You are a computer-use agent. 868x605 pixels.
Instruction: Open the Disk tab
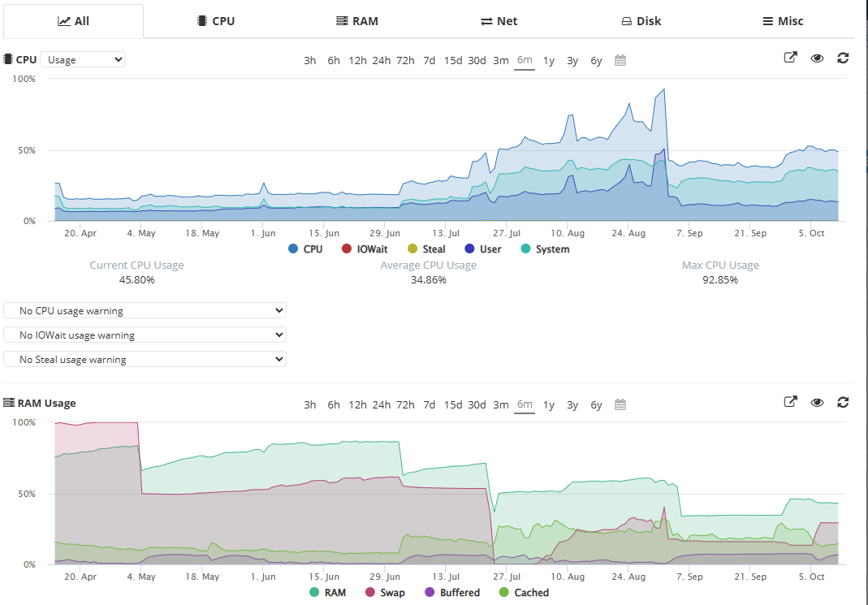pos(641,21)
